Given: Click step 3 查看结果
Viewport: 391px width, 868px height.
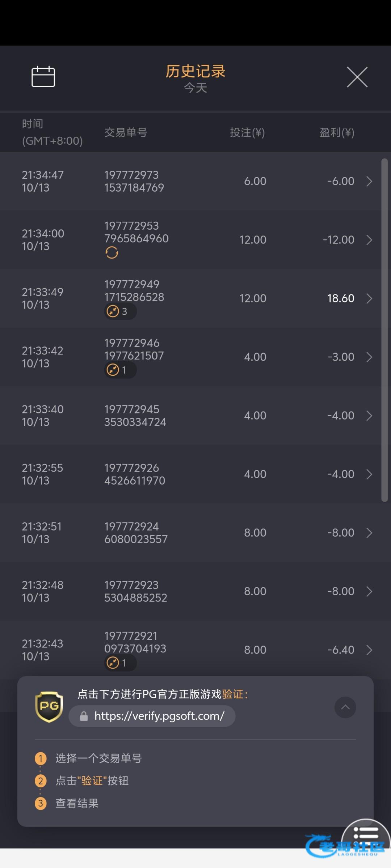Looking at the screenshot, I should tap(77, 803).
